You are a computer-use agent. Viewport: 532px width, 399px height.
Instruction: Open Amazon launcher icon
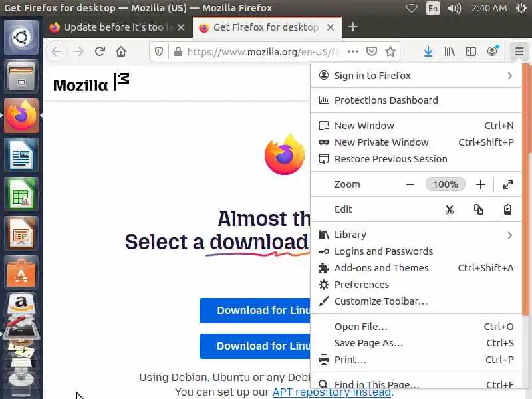21,304
